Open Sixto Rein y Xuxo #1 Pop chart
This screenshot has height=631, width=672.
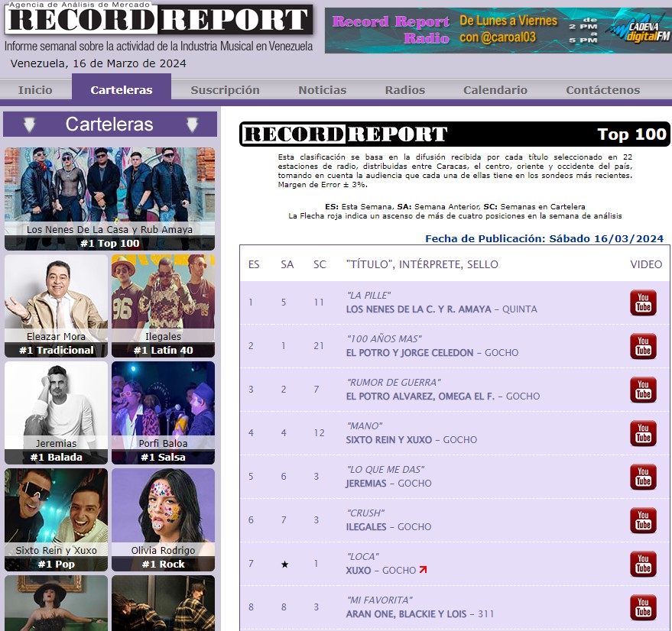pyautogui.click(x=56, y=519)
